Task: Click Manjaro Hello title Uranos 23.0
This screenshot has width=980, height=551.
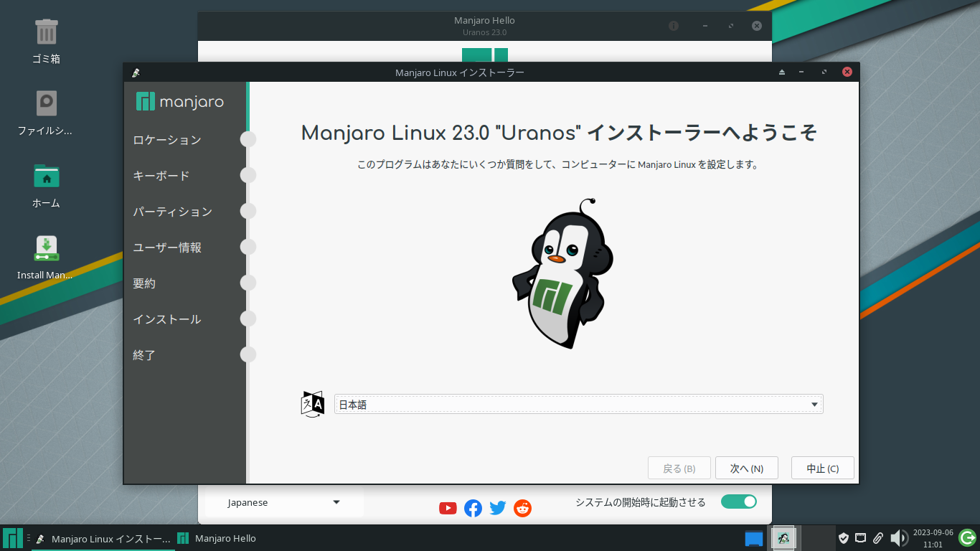Action: (x=485, y=32)
